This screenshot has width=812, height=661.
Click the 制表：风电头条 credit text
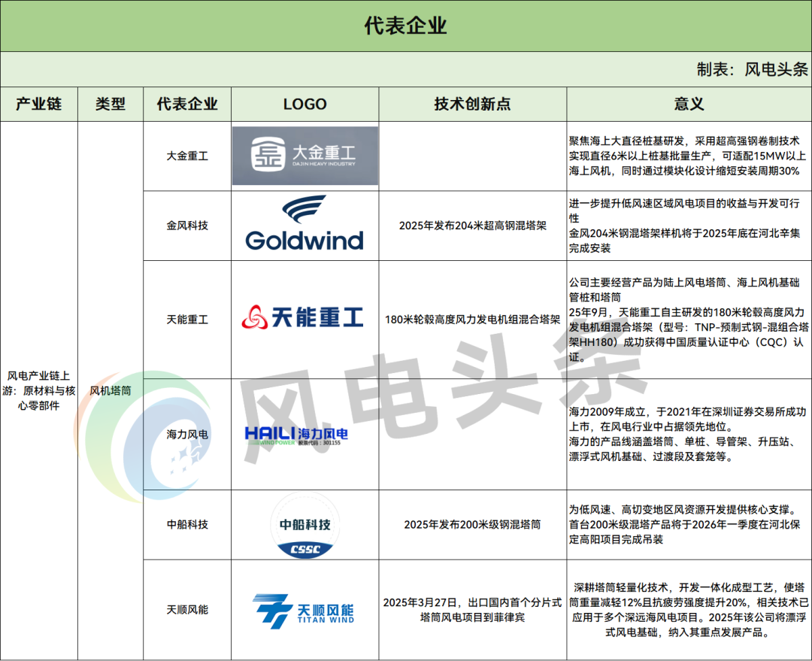coord(752,69)
